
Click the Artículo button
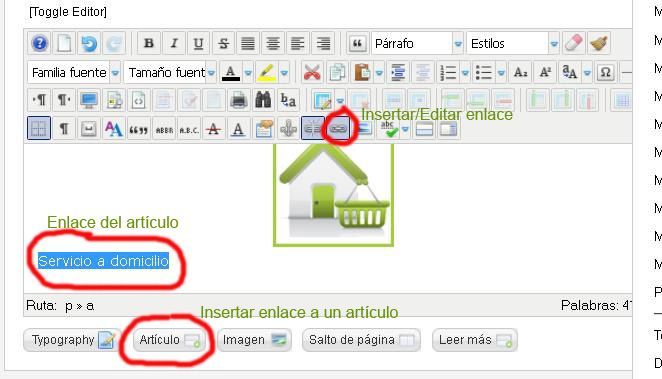pos(170,340)
